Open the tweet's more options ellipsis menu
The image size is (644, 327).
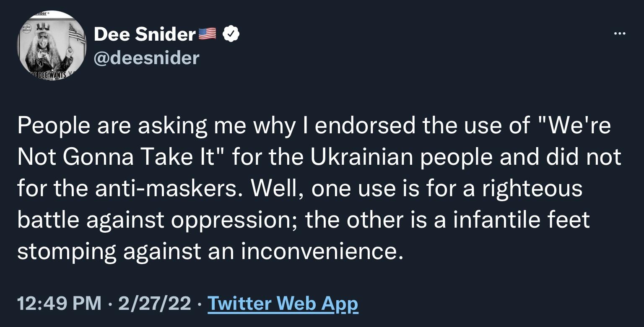[x=619, y=34]
